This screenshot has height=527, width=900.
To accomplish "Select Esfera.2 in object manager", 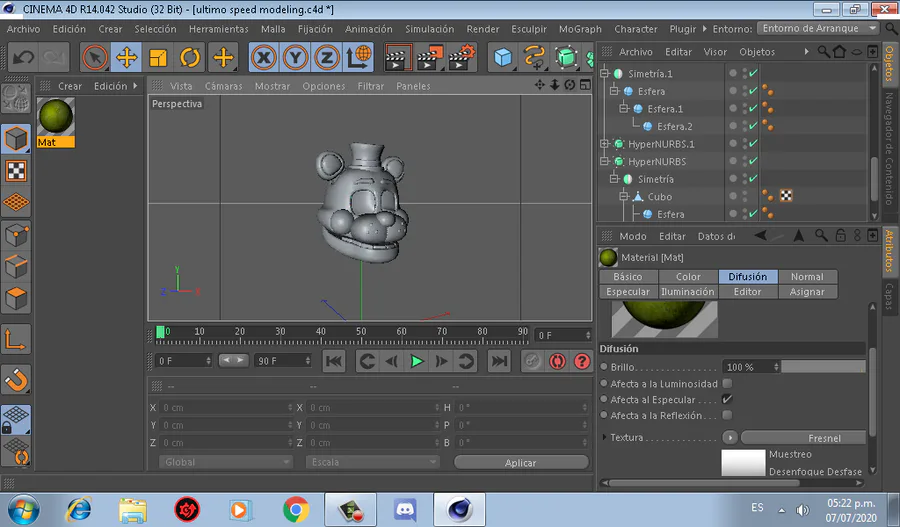I will click(674, 126).
